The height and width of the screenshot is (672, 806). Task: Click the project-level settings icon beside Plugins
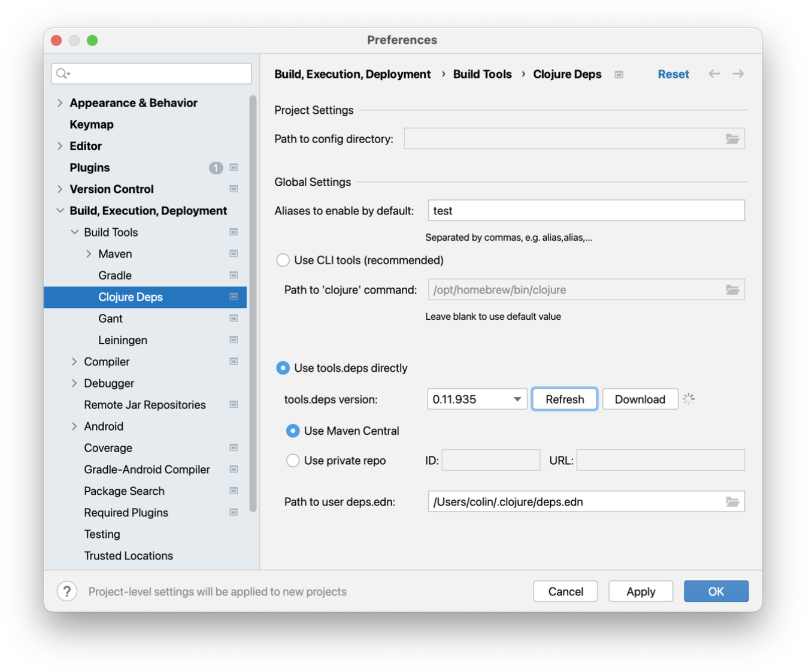pos(234,168)
